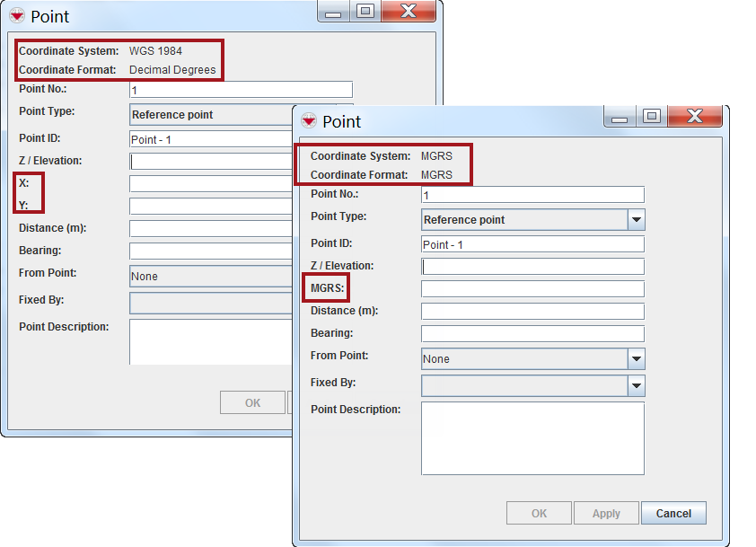Screen dimensions: 756x547
Task: Close the WGS 1984 Point dialog window
Action: coord(408,11)
